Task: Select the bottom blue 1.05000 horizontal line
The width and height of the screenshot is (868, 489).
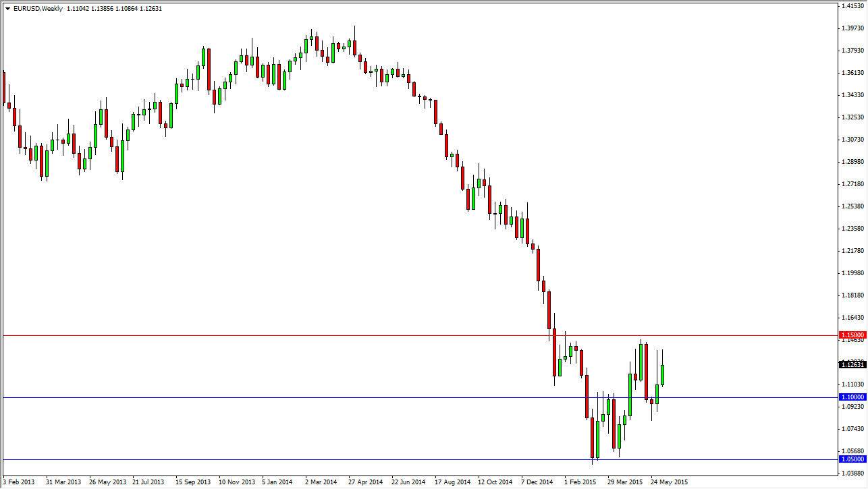Action: pos(418,459)
